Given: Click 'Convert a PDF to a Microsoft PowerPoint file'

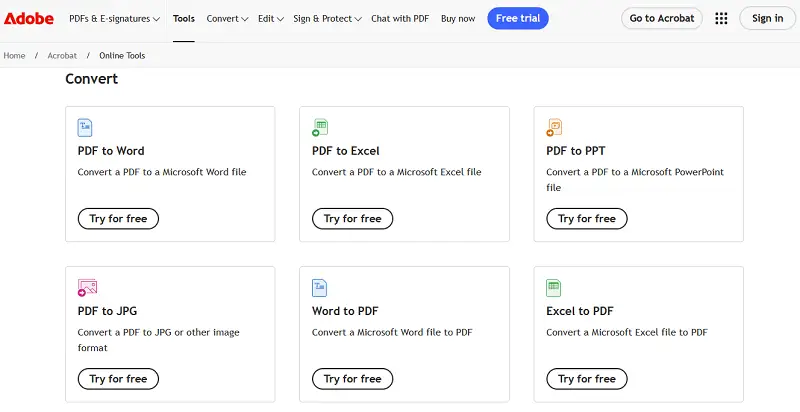Looking at the screenshot, I should click(x=635, y=180).
